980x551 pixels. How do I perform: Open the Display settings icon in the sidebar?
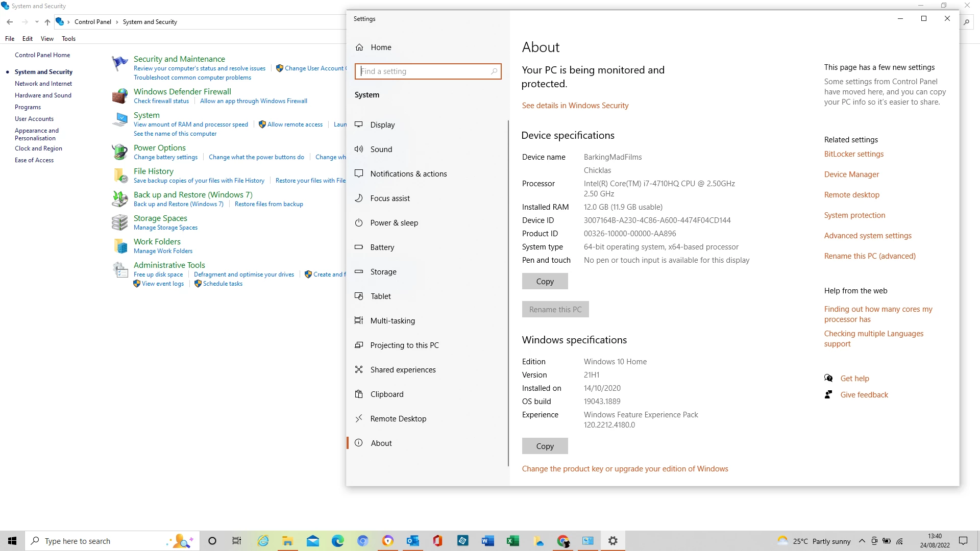[x=359, y=124]
